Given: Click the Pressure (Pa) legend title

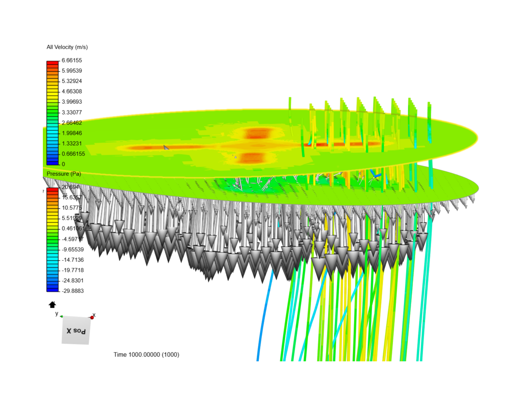Looking at the screenshot, I should click(x=64, y=174).
